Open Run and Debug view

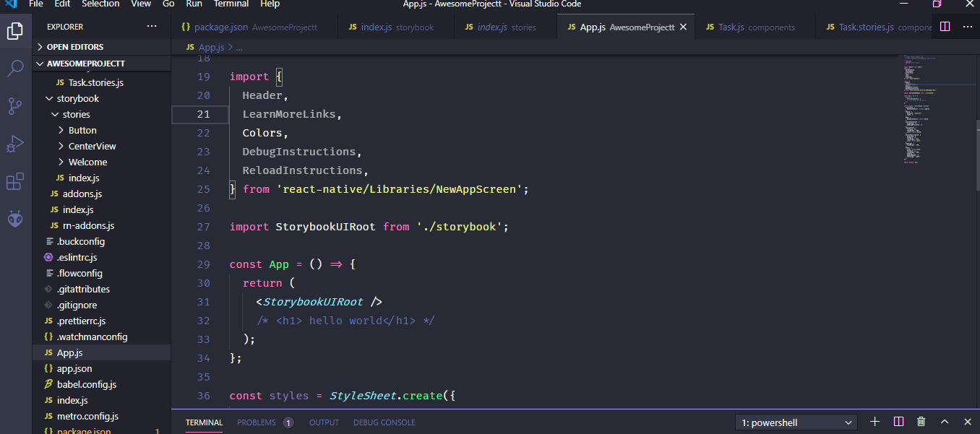coord(15,144)
